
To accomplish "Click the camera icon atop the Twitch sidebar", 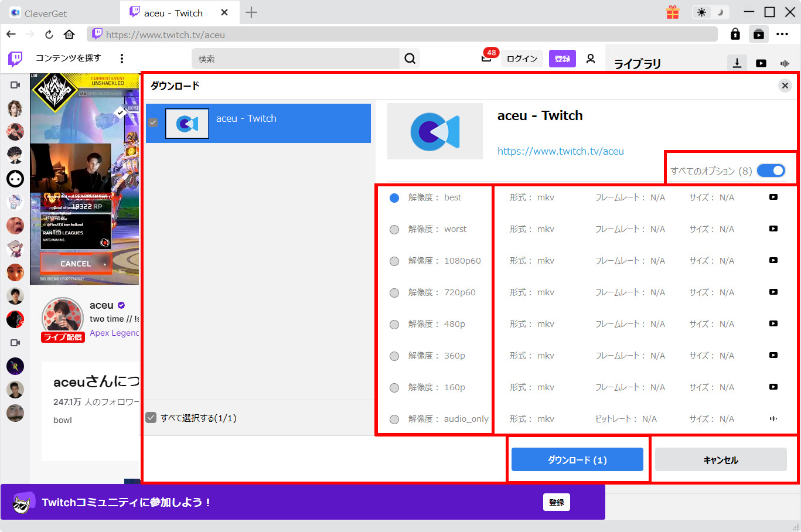I will 15,85.
